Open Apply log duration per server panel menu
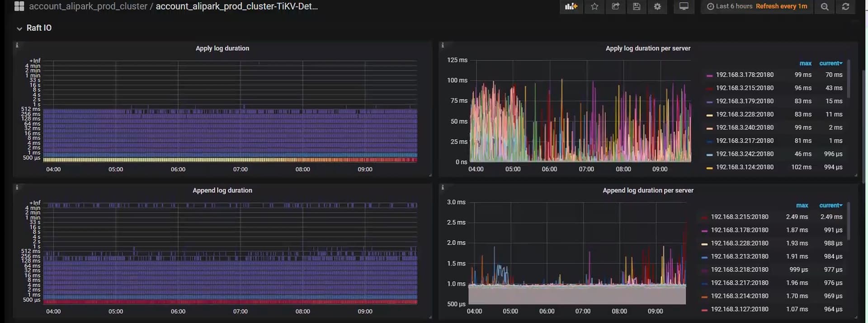 click(x=647, y=48)
